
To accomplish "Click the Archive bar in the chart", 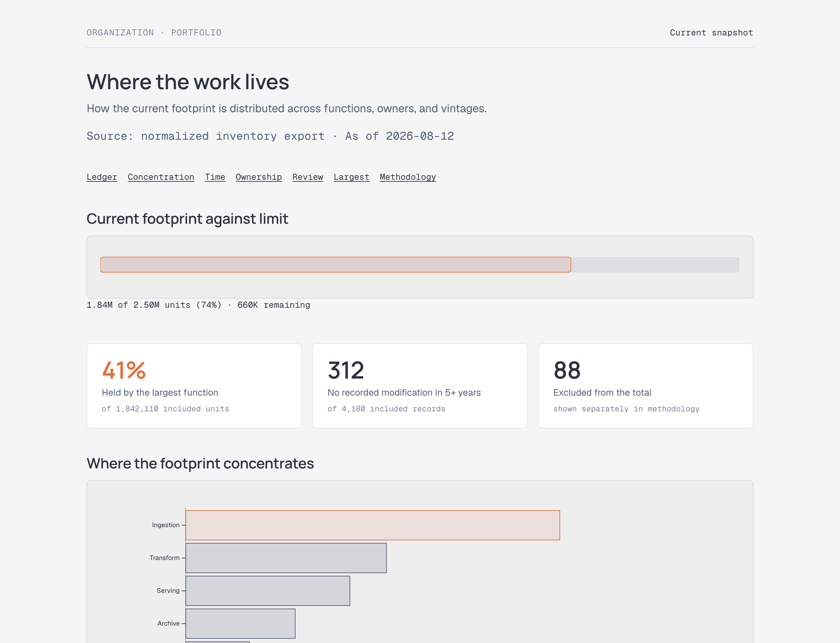I will click(x=241, y=623).
